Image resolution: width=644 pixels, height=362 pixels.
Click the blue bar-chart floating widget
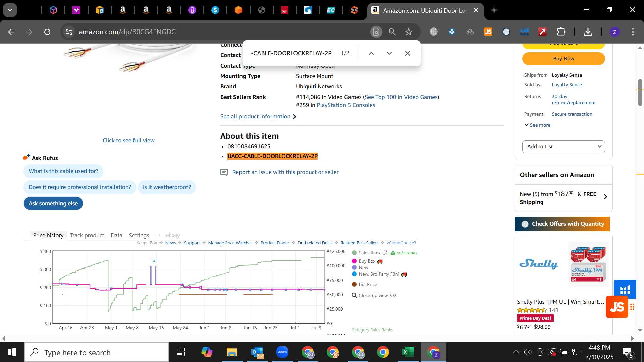click(625, 289)
